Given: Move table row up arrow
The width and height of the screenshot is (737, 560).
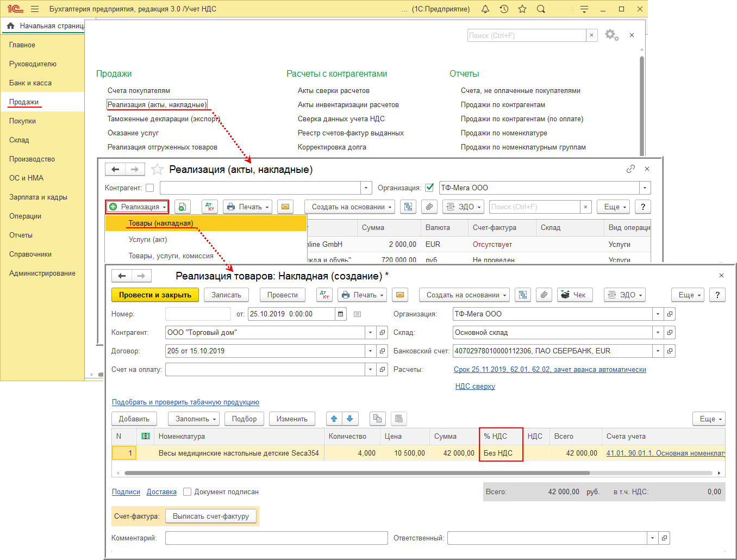Looking at the screenshot, I should coord(334,419).
